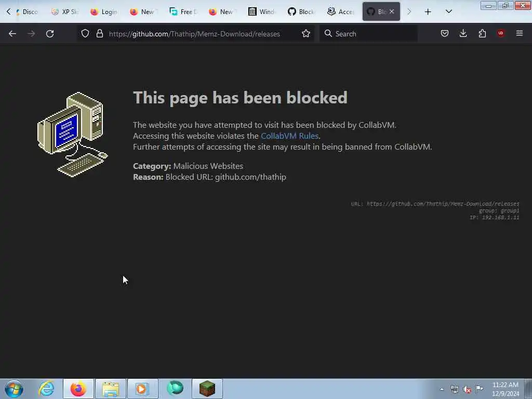Click the Firefox taskbar button
This screenshot has height=399, width=532.
tap(78, 389)
